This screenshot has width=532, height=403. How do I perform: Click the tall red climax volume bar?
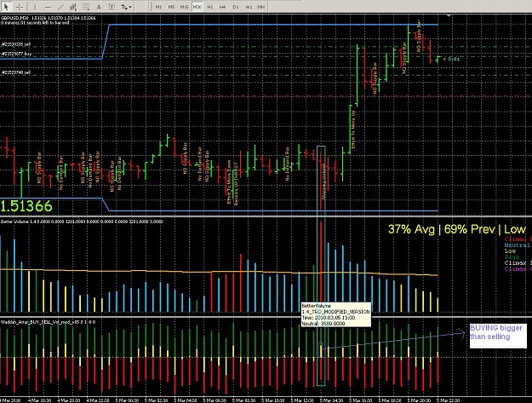pyautogui.click(x=321, y=267)
